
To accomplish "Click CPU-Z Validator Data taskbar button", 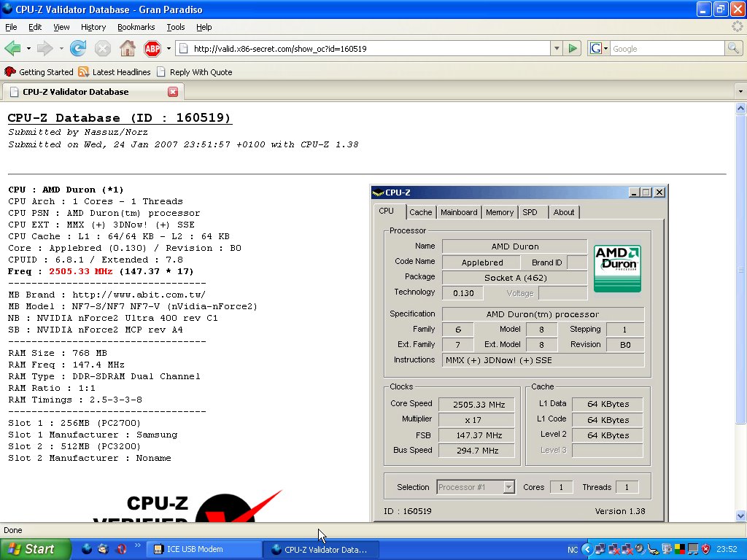I will 321,549.
